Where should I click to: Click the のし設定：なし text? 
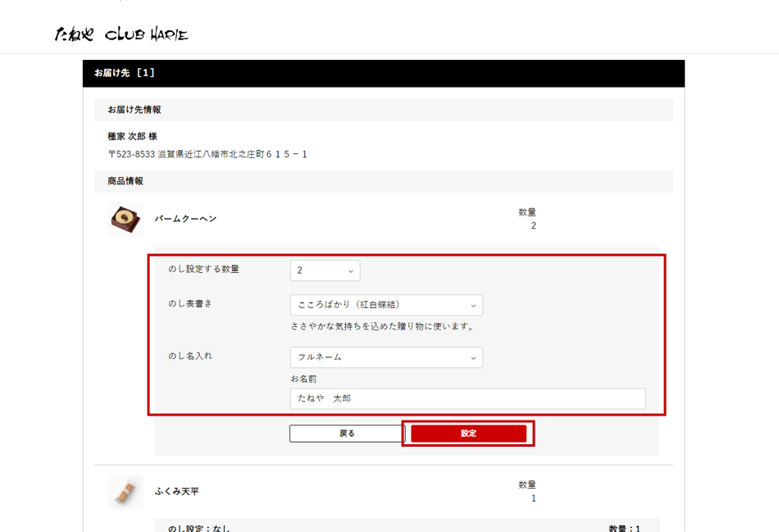(x=198, y=528)
